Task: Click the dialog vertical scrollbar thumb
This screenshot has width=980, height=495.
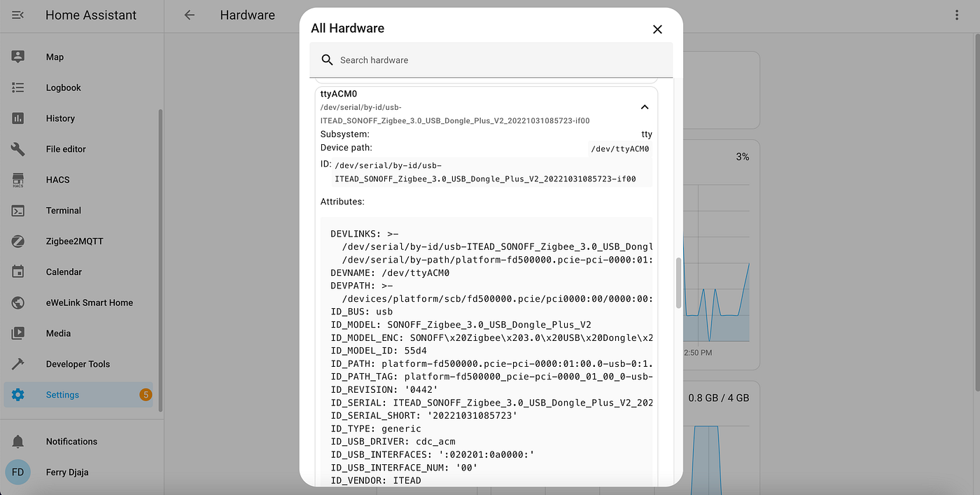Action: click(x=678, y=283)
